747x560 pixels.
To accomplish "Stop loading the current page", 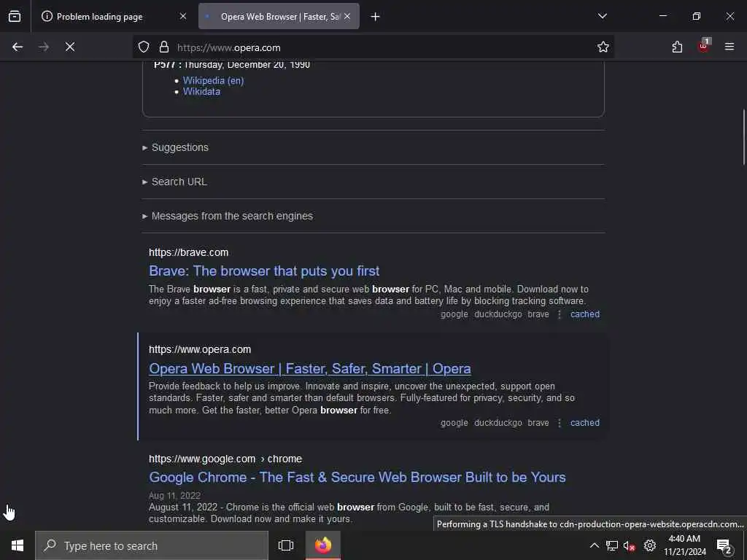I will point(70,47).
